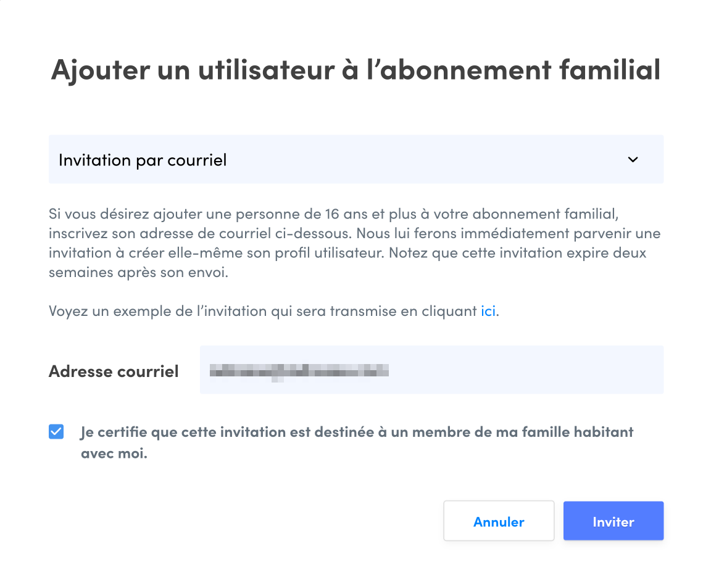Send the invitation with the Inviter button

point(613,521)
